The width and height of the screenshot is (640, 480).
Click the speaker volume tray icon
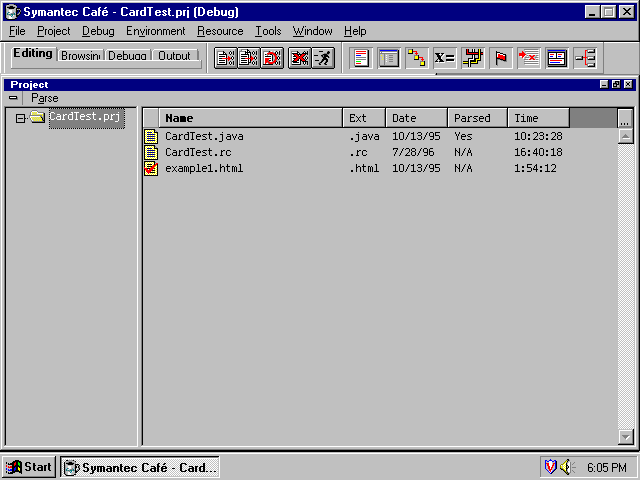click(x=567, y=467)
